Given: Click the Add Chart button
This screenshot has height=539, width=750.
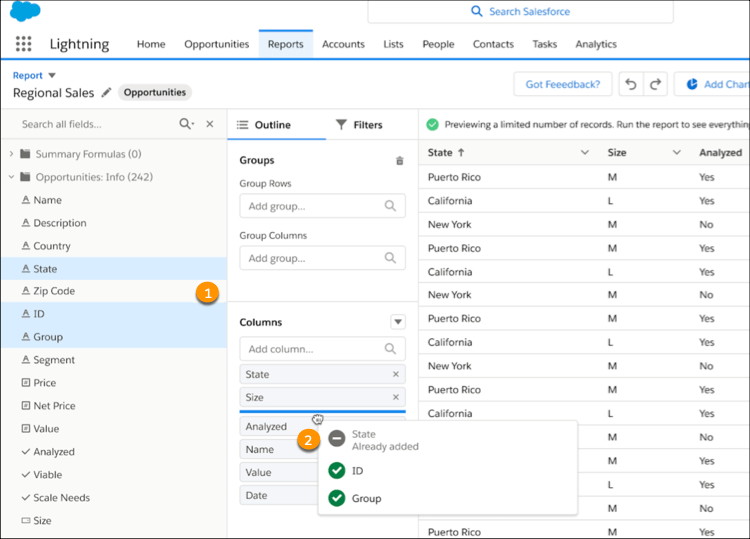Looking at the screenshot, I should 714,85.
